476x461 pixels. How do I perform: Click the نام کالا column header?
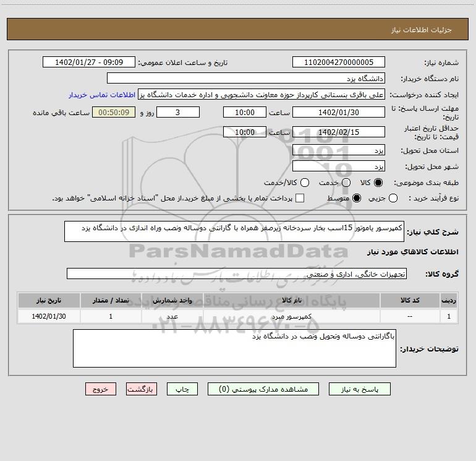(291, 300)
